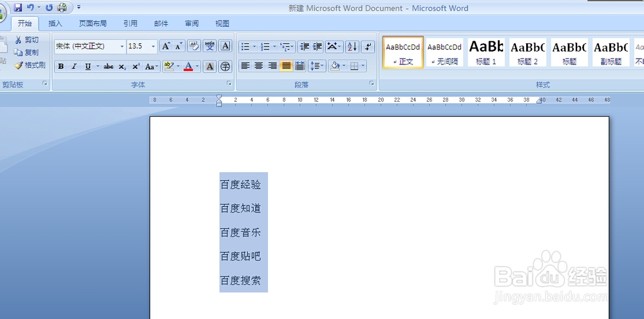Viewport: 644px width, 319px height.
Task: Toggle strikethrough formatting
Action: click(108, 66)
